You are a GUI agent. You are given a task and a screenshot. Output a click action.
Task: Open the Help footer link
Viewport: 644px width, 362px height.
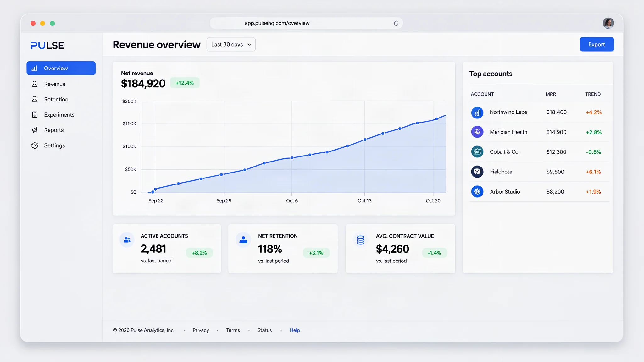pos(295,330)
